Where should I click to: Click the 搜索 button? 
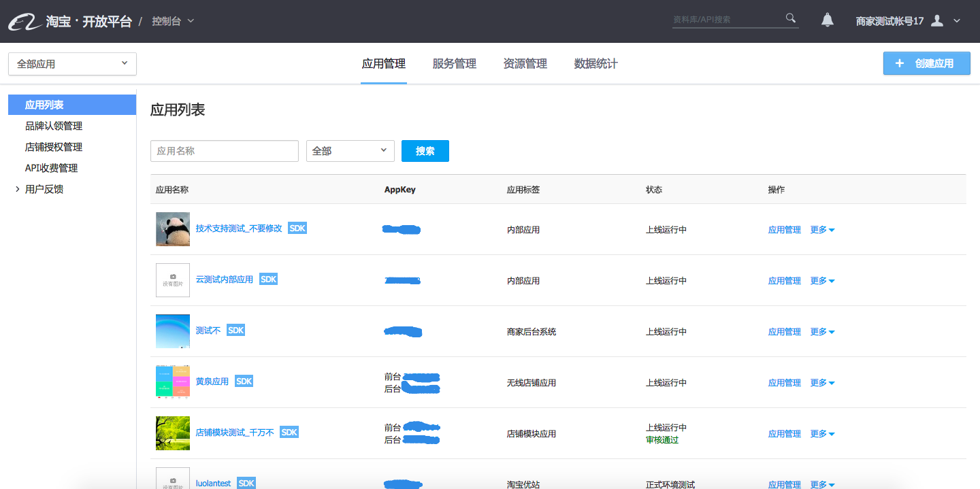point(425,151)
